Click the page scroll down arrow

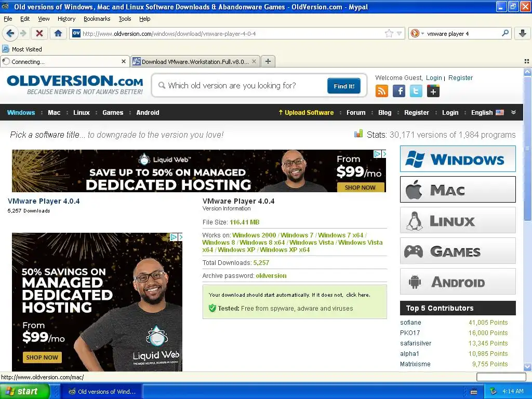(527, 367)
